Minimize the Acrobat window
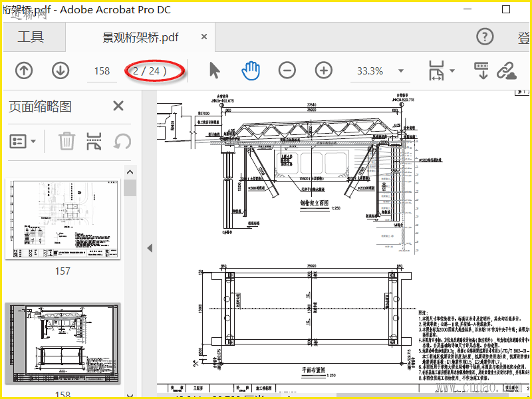532x399 pixels. coord(467,9)
